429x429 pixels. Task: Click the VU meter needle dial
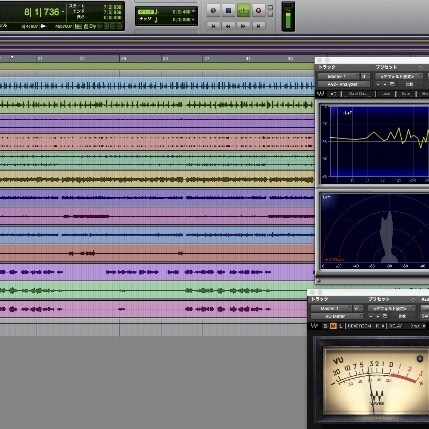coord(376,382)
